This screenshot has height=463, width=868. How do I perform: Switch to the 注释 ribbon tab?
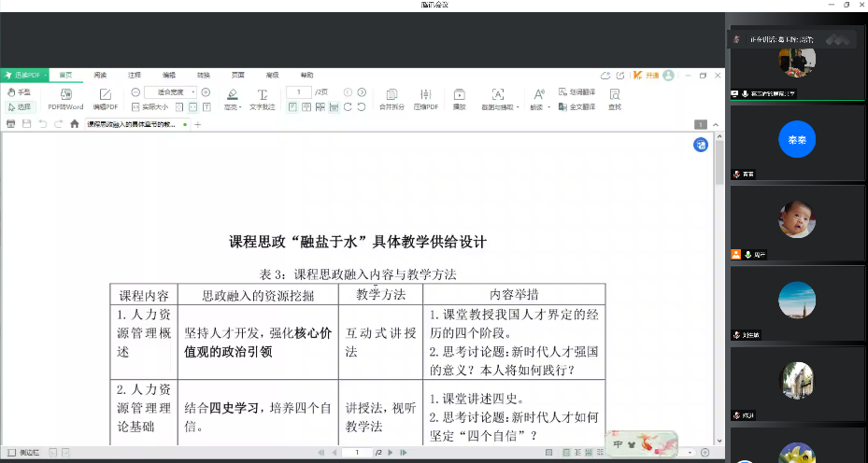[135, 75]
